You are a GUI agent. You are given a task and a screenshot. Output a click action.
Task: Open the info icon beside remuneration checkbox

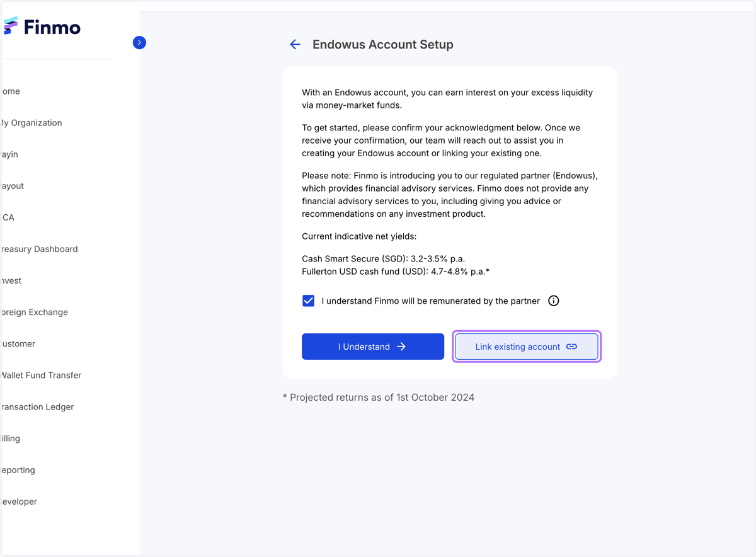point(553,301)
